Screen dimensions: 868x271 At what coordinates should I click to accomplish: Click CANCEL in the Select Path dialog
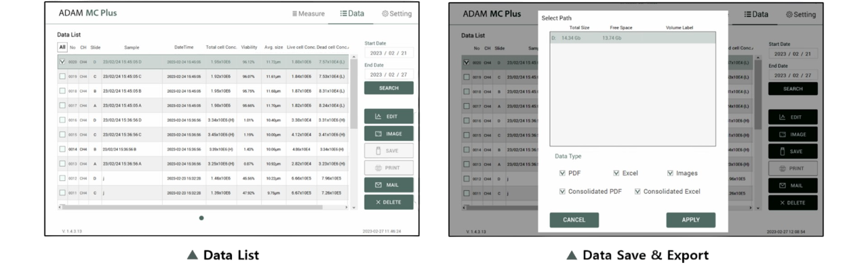point(574,220)
